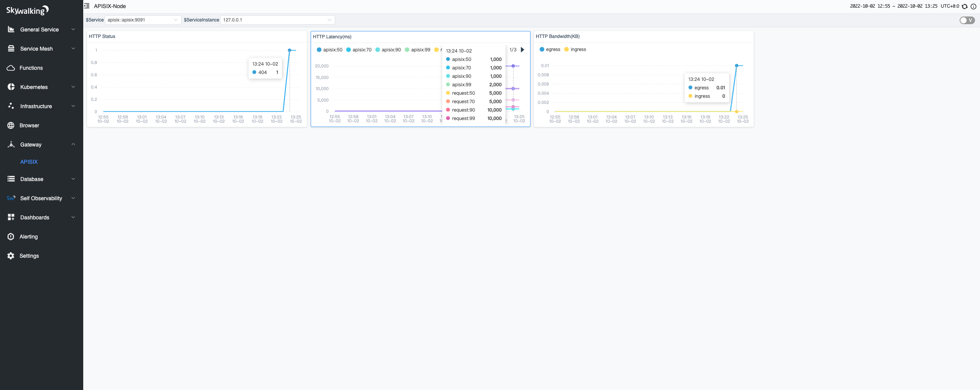
Task: Open the Settings menu item
Action: pos(29,256)
